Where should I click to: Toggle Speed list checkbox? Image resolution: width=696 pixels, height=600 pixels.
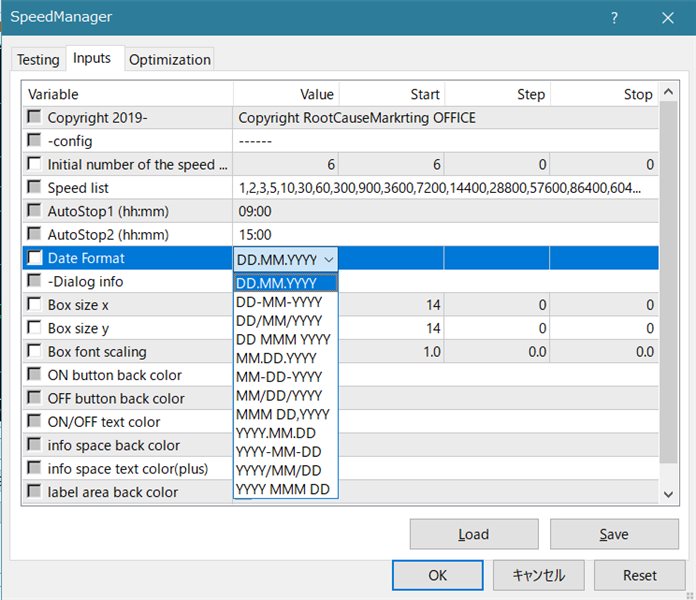34,187
